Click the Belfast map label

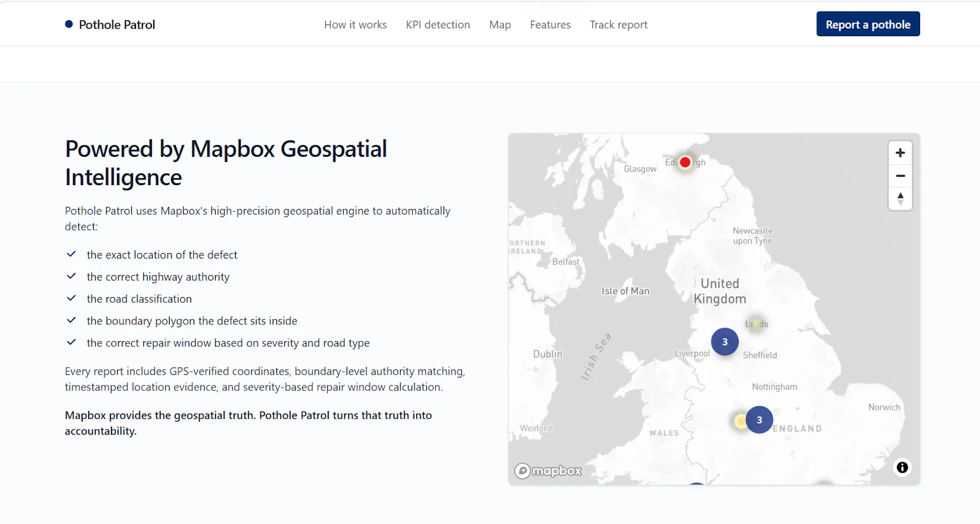point(565,261)
